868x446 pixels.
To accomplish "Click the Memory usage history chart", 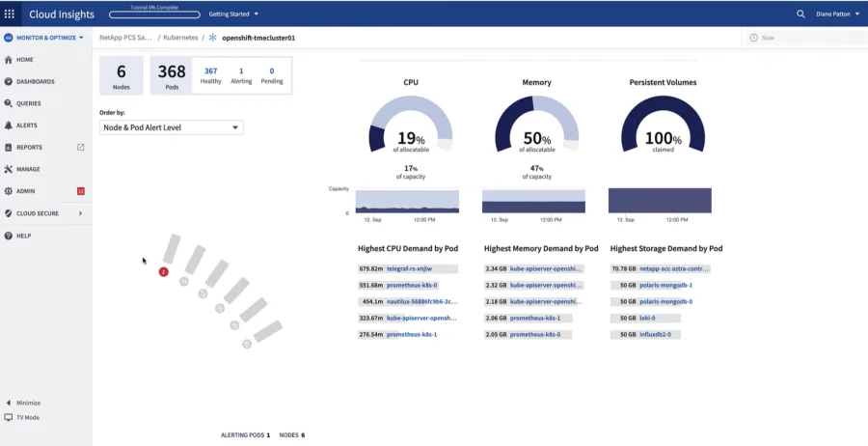I will point(533,201).
